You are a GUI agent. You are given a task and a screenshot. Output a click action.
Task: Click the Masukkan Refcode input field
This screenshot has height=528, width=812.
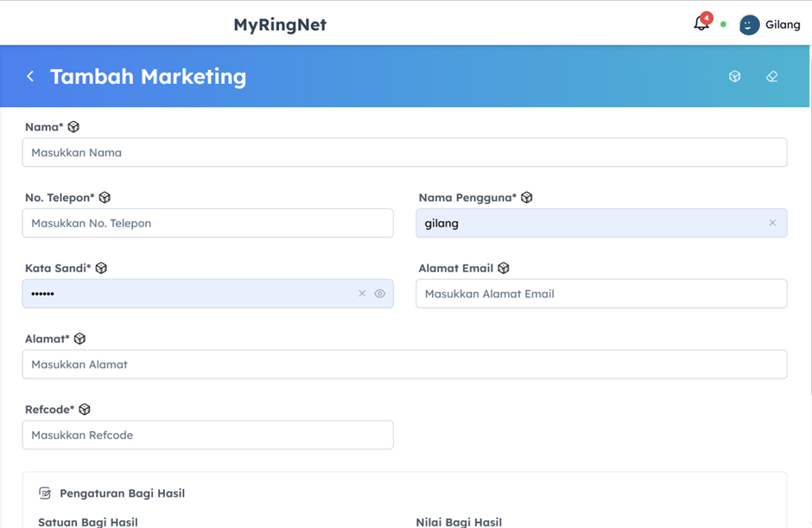(x=207, y=435)
